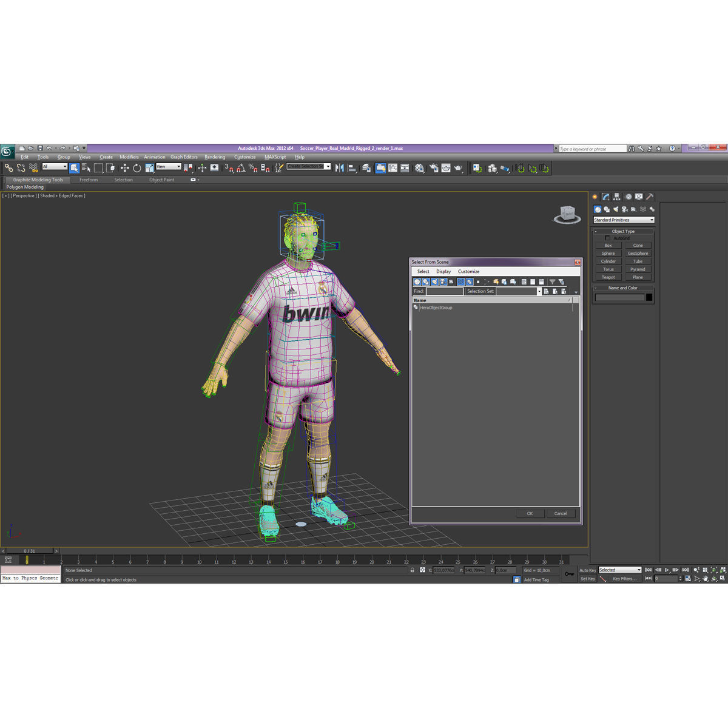The image size is (728, 728).
Task: Open the Hierarchy panel tab icon
Action: click(616, 197)
